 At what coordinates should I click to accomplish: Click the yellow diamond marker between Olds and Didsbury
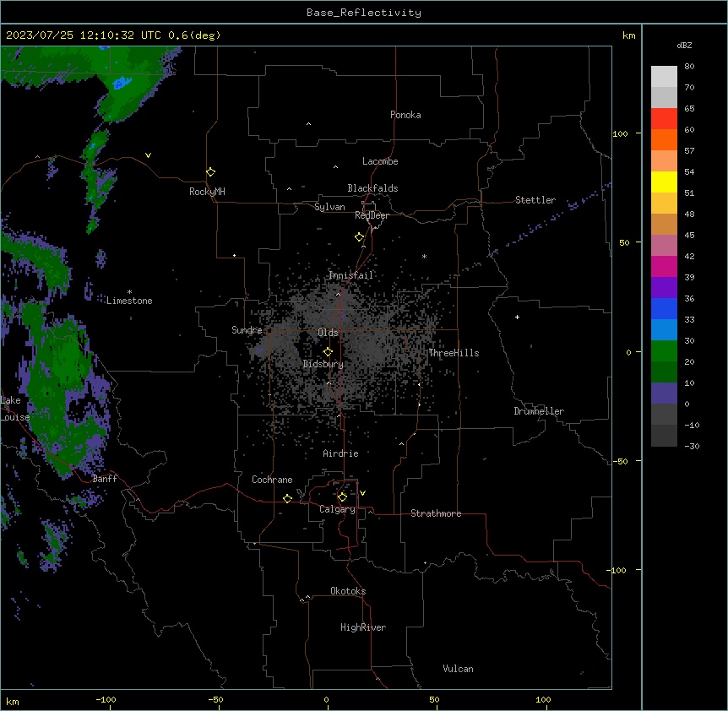click(x=328, y=352)
